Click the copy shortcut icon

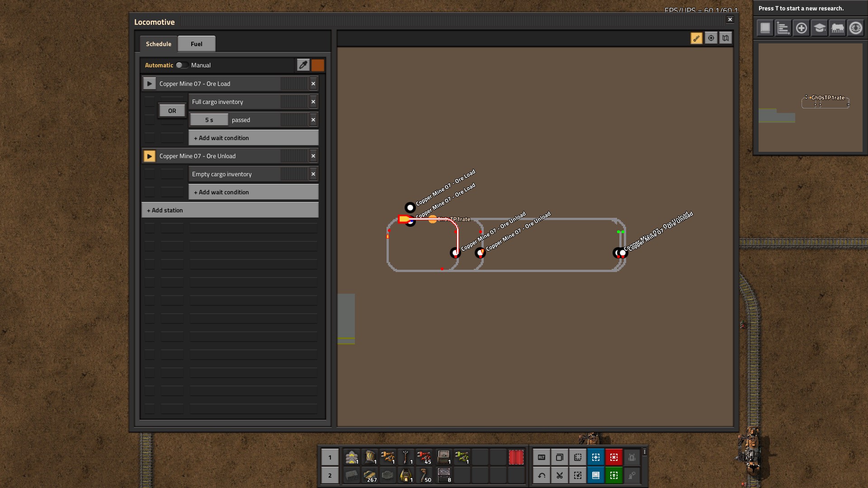click(560, 457)
